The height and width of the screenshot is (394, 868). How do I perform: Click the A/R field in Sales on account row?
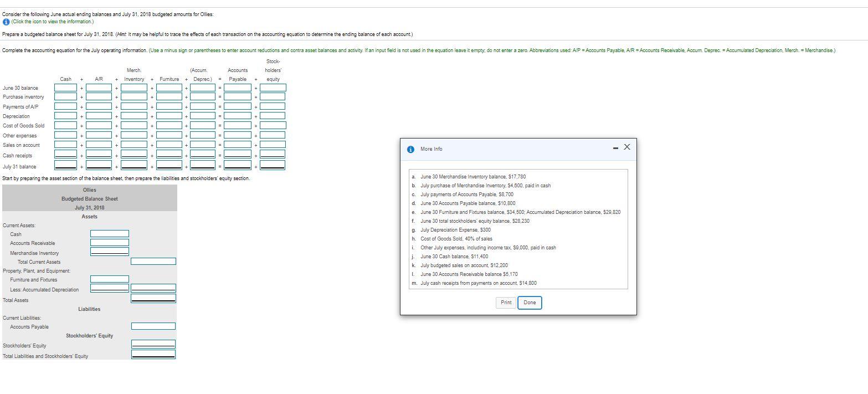point(99,145)
